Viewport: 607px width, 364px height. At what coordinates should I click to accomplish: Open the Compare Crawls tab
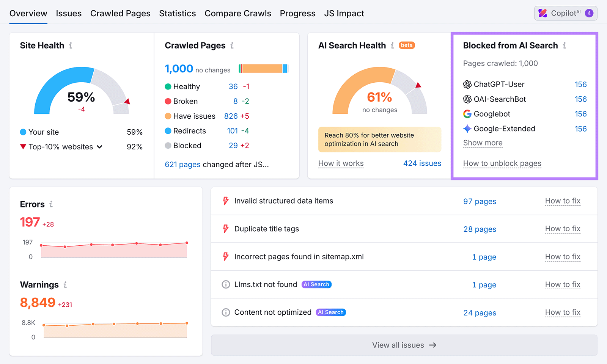coord(237,13)
